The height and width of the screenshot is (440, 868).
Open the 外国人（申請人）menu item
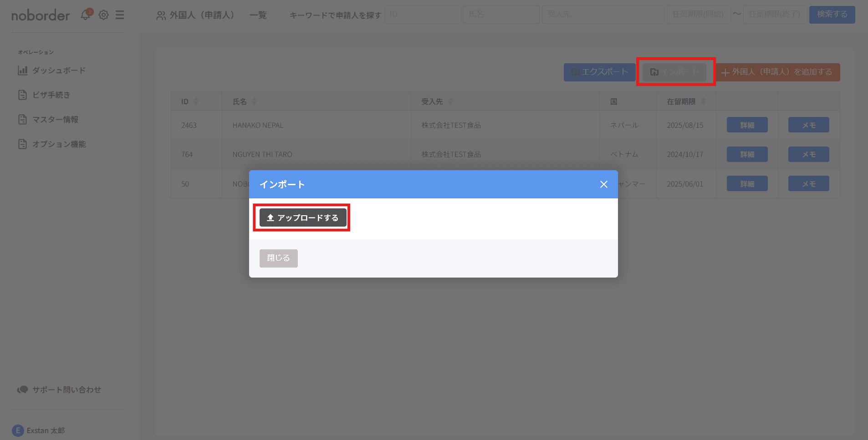(201, 15)
